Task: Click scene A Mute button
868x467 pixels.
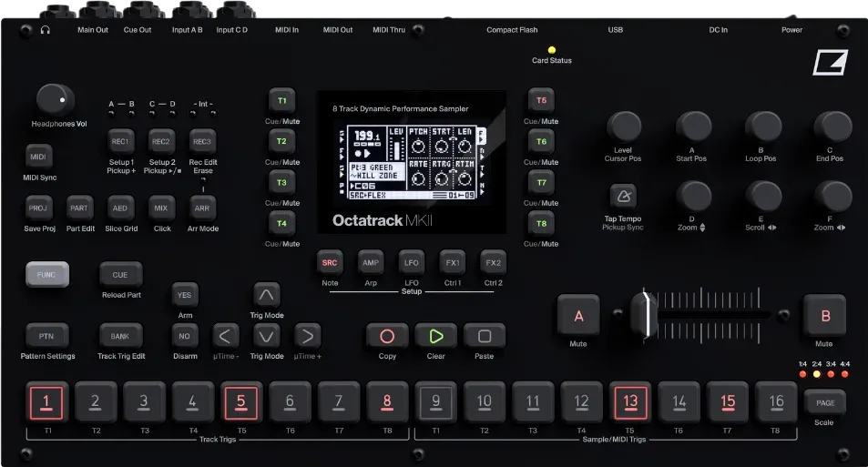Action: [578, 315]
